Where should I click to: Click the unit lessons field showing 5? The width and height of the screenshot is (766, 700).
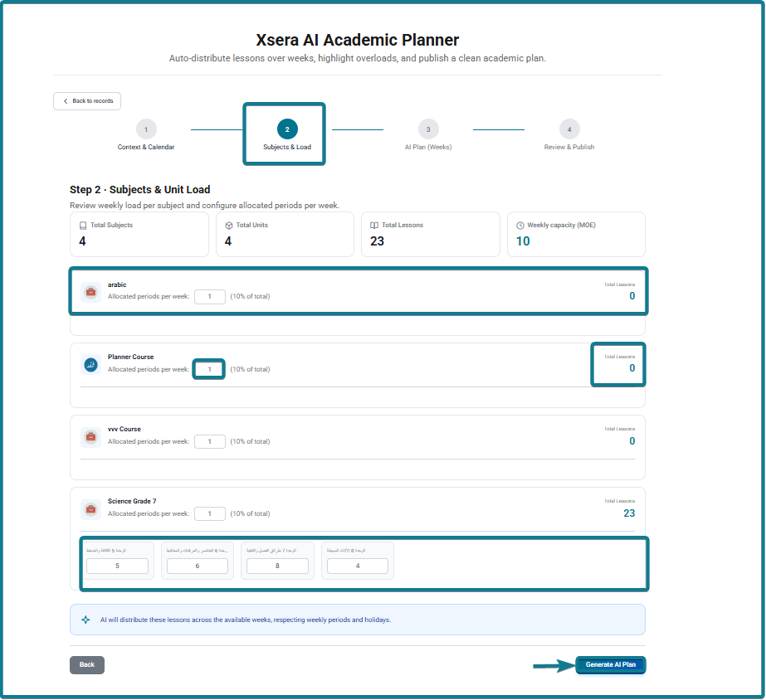click(x=117, y=566)
